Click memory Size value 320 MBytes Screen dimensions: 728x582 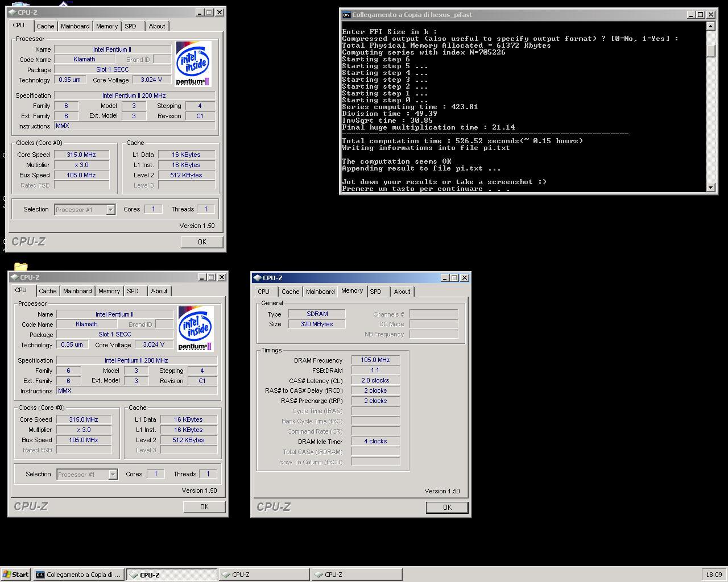317,324
